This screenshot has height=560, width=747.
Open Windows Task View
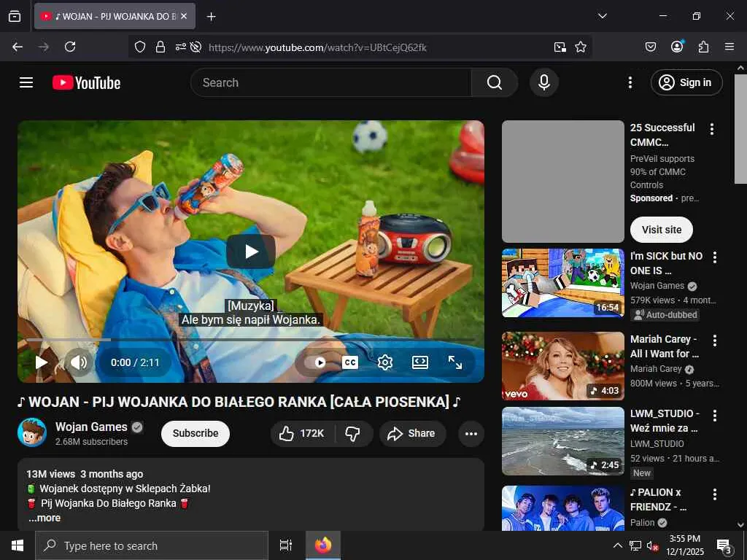[x=285, y=545]
